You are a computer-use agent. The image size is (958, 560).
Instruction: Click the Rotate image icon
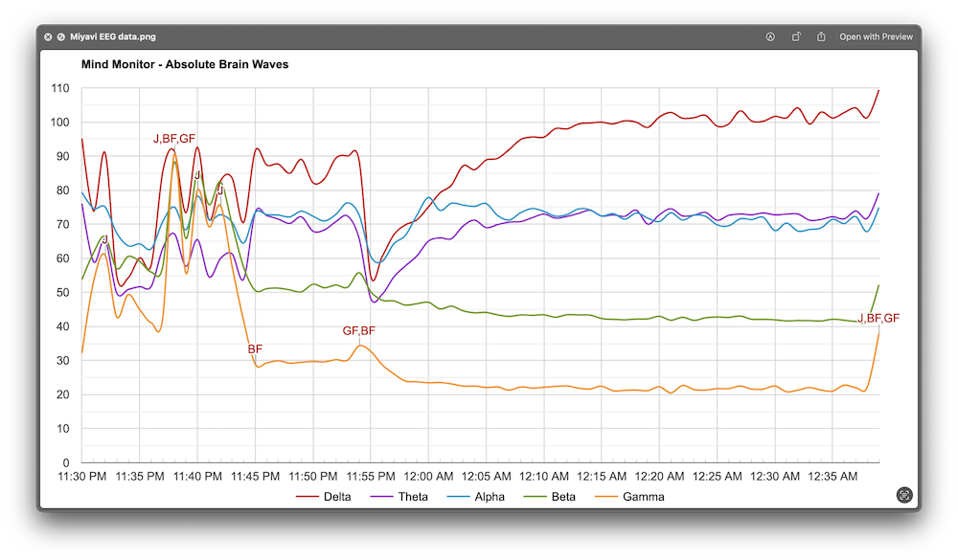point(796,37)
